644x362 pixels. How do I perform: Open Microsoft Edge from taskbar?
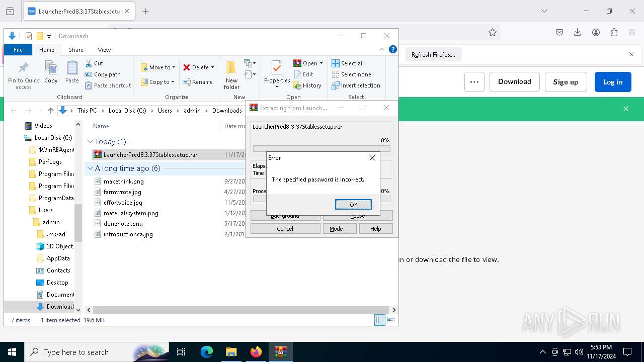tap(207, 352)
